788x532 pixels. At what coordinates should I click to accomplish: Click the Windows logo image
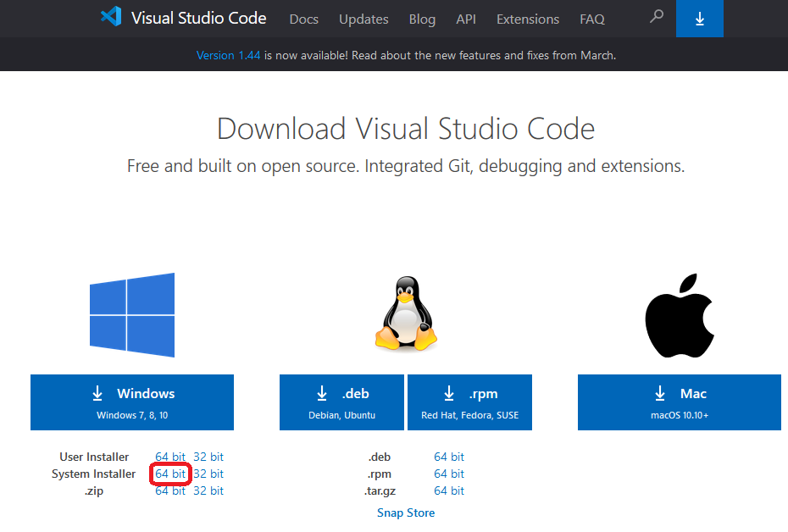[x=132, y=315]
